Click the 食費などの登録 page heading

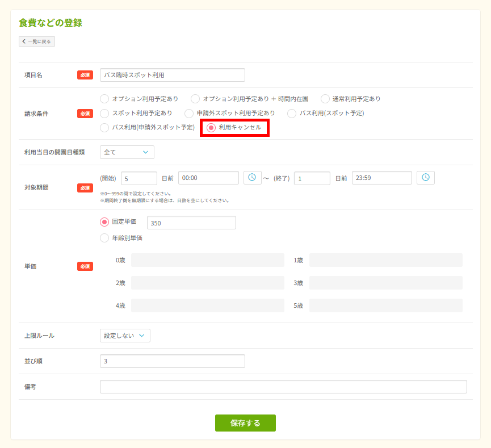click(51, 23)
